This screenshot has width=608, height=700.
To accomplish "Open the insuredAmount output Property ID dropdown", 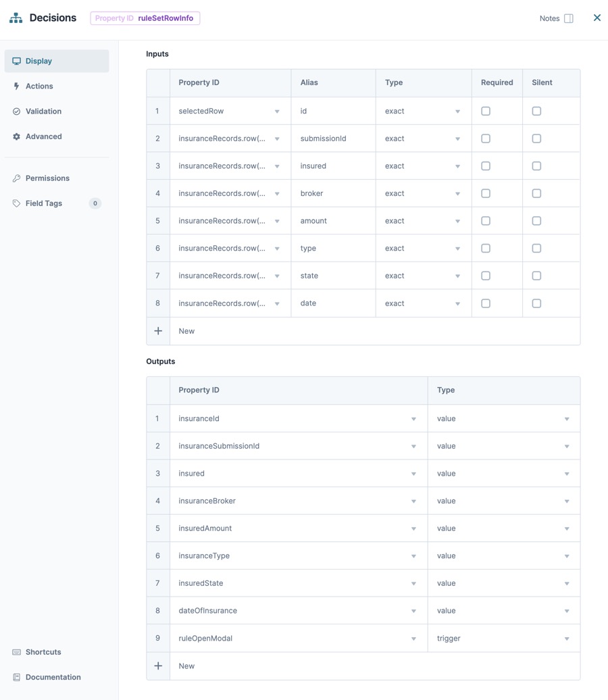I will 299,528.
